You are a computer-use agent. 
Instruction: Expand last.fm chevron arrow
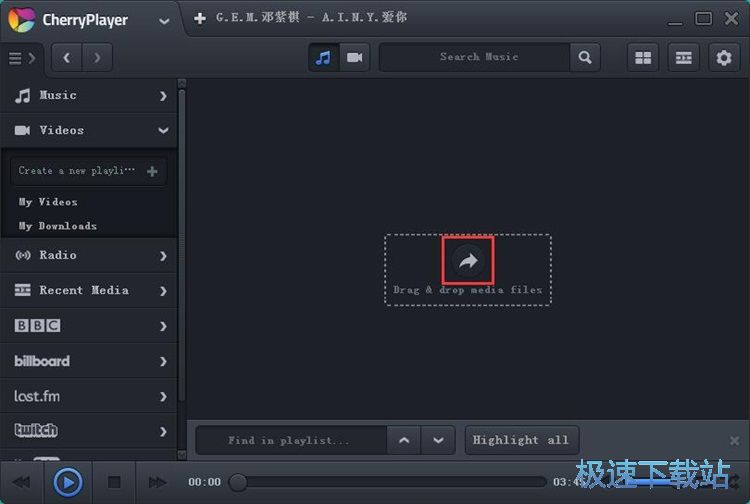click(x=163, y=396)
